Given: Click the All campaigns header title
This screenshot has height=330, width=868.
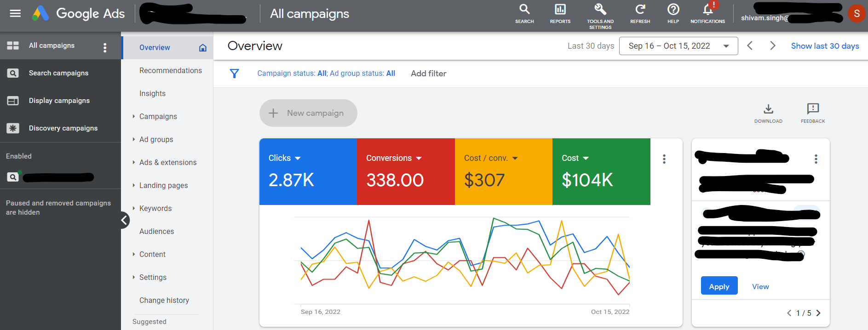Looking at the screenshot, I should pyautogui.click(x=310, y=14).
